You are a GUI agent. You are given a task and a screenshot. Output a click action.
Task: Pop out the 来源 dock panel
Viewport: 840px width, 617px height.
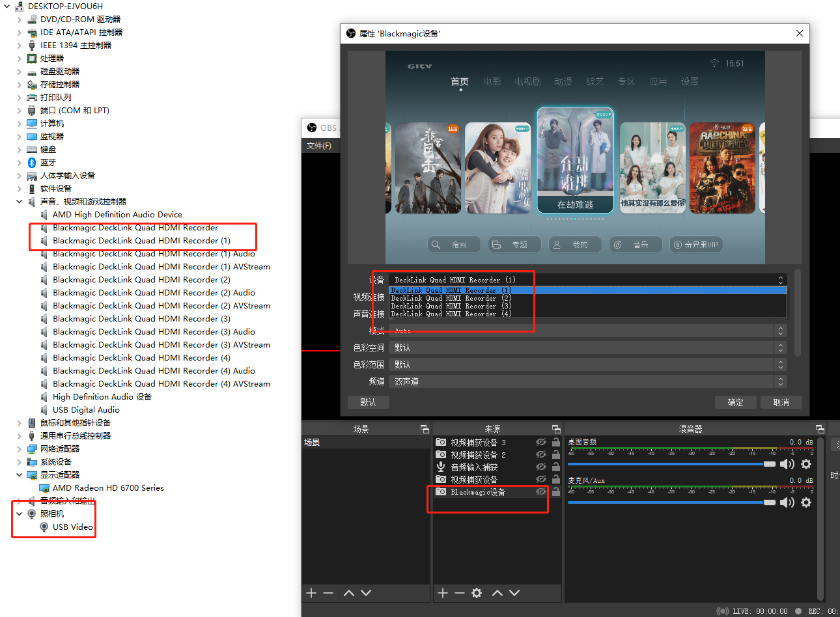(x=556, y=429)
